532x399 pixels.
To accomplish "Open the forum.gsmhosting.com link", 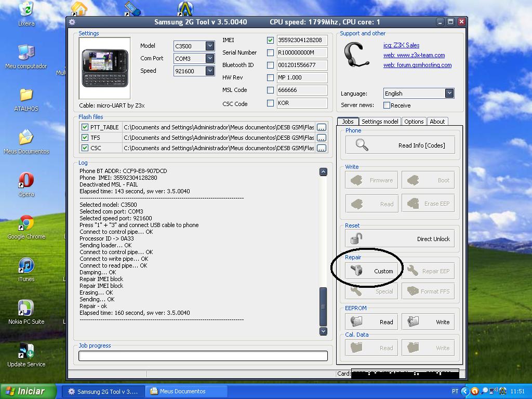I will point(417,65).
